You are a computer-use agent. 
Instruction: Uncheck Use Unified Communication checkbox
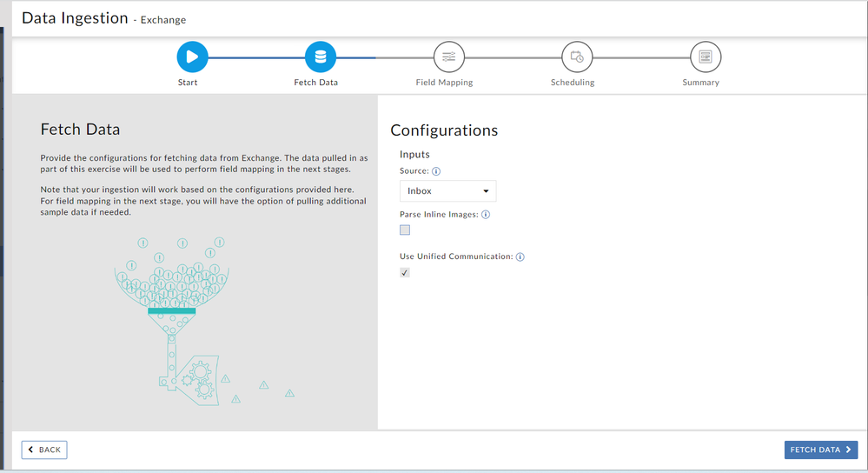[405, 272]
